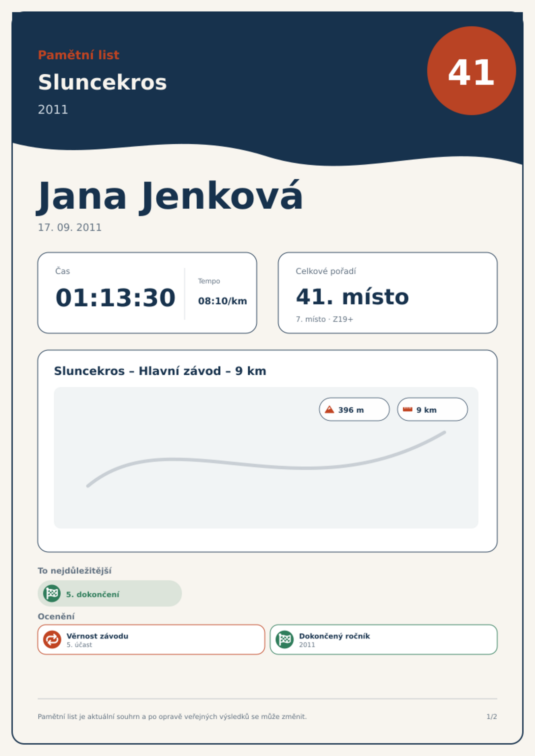Image resolution: width=535 pixels, height=756 pixels.
Task: Click the Sluncekros – Hlavní závod heading
Action: pos(160,371)
